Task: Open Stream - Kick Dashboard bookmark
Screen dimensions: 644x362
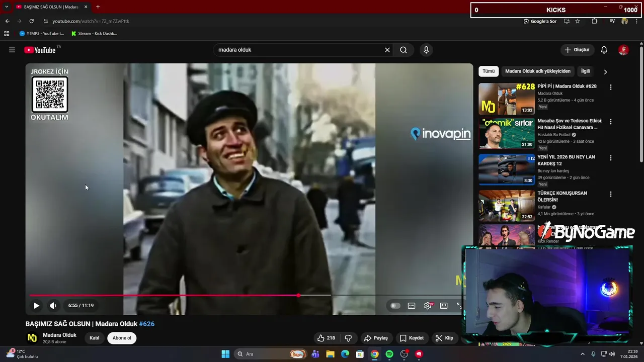Action: (x=95, y=33)
